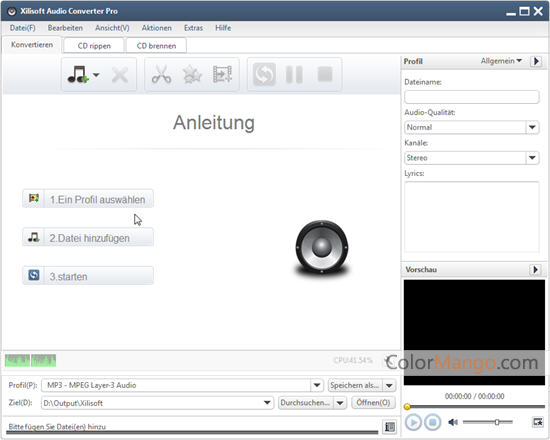Click the Dateiname input field
550x440 pixels.
471,96
